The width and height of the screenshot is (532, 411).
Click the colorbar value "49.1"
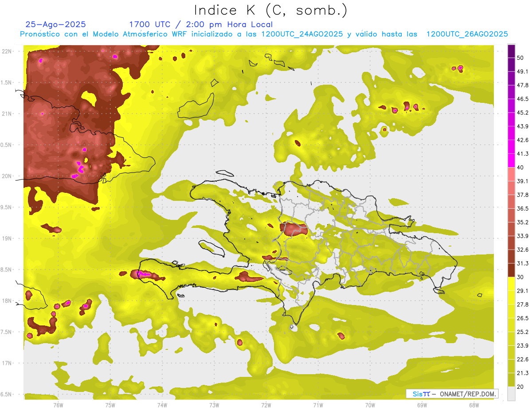[523, 71]
